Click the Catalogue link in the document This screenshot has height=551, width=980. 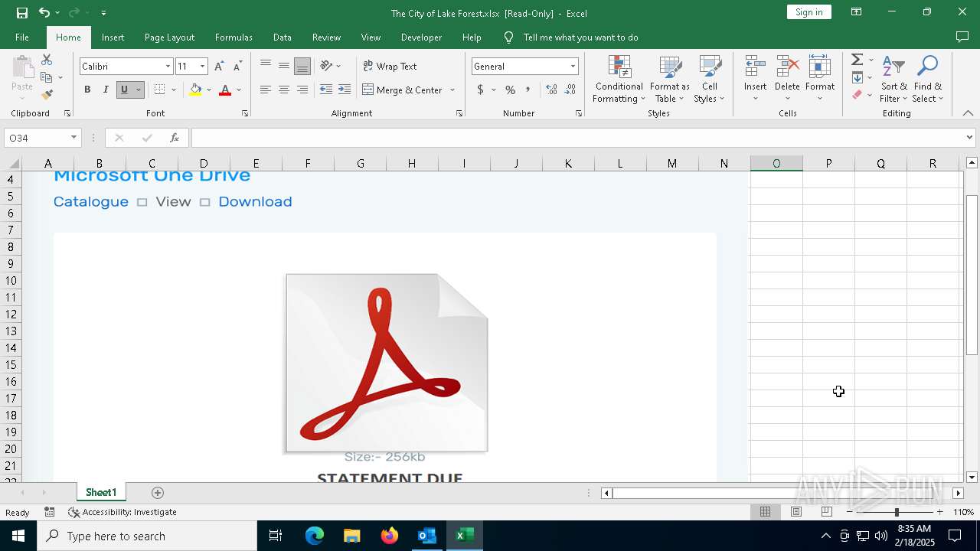point(91,201)
